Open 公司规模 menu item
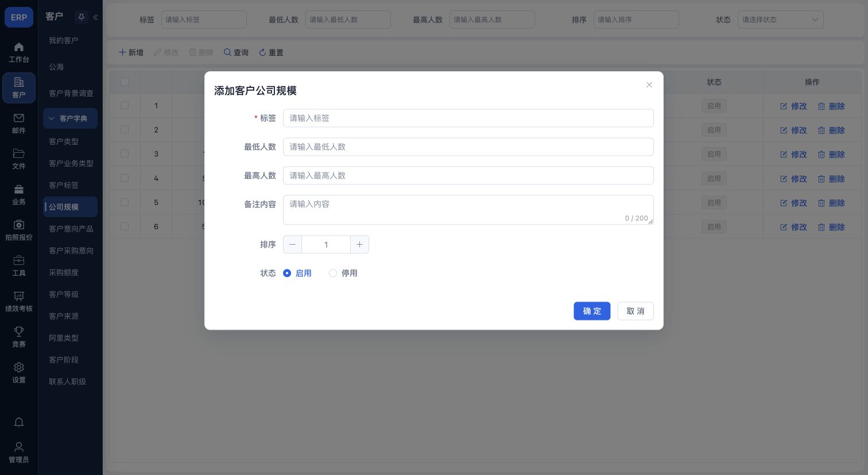868x475 pixels. [x=70, y=207]
